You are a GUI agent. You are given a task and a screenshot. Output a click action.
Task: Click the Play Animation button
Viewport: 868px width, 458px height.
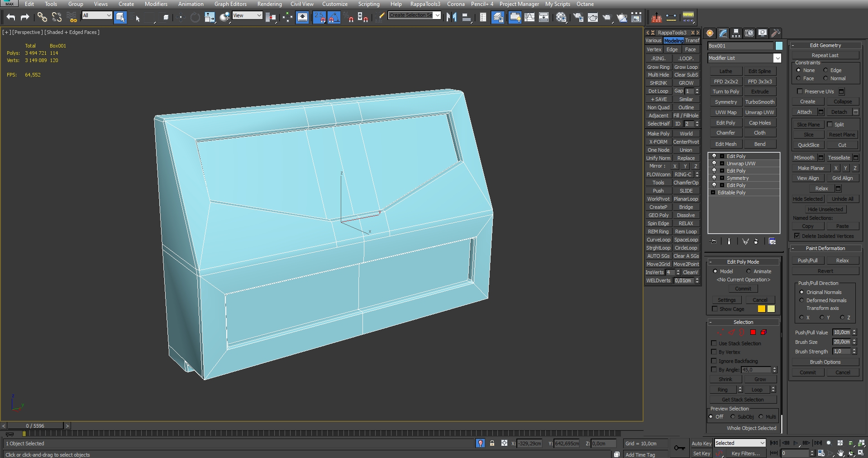pos(796,443)
